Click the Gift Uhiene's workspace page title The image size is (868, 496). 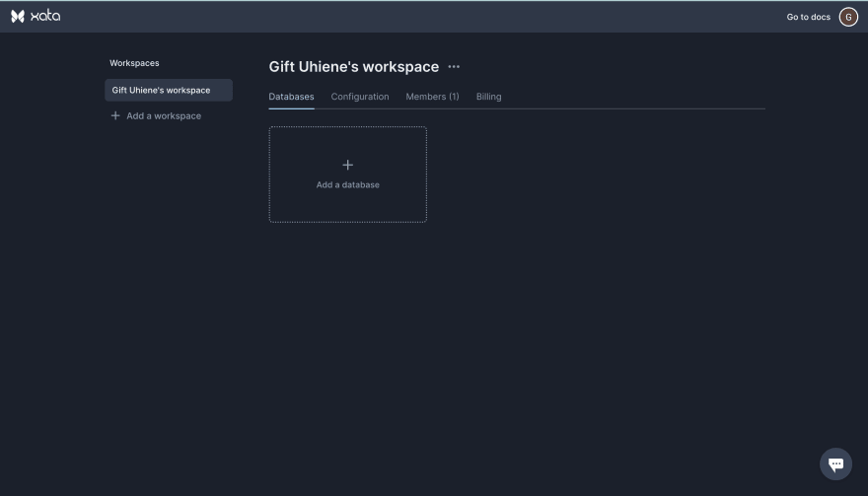tap(354, 66)
